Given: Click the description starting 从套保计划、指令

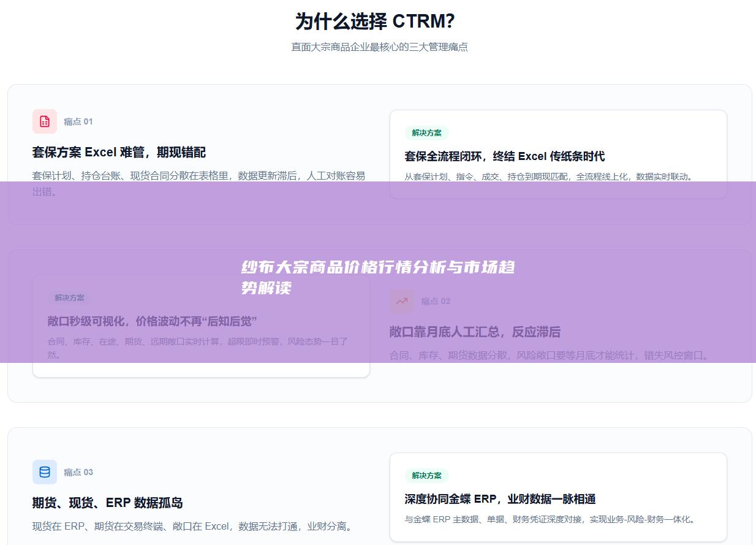Looking at the screenshot, I should tap(550, 177).
